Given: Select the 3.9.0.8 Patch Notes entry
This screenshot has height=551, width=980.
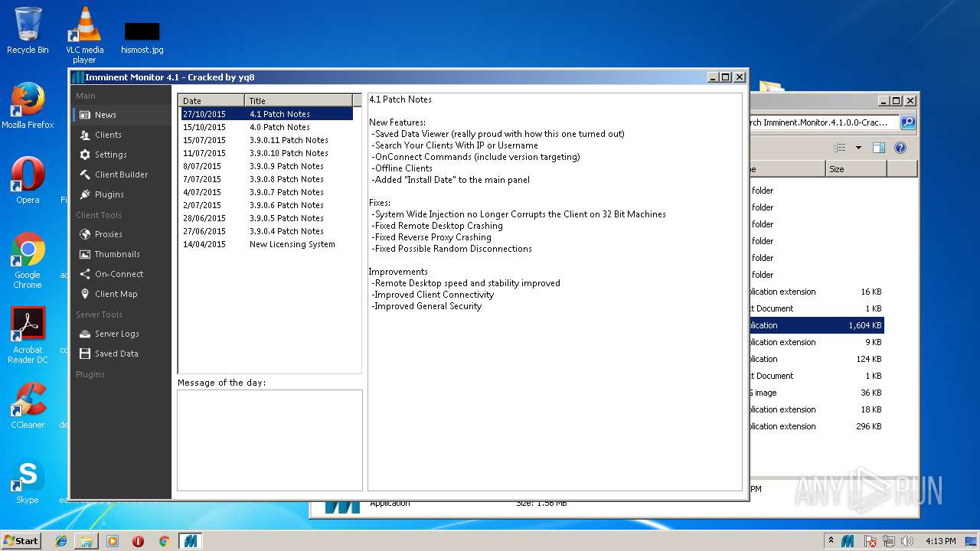Looking at the screenshot, I should pos(267,179).
